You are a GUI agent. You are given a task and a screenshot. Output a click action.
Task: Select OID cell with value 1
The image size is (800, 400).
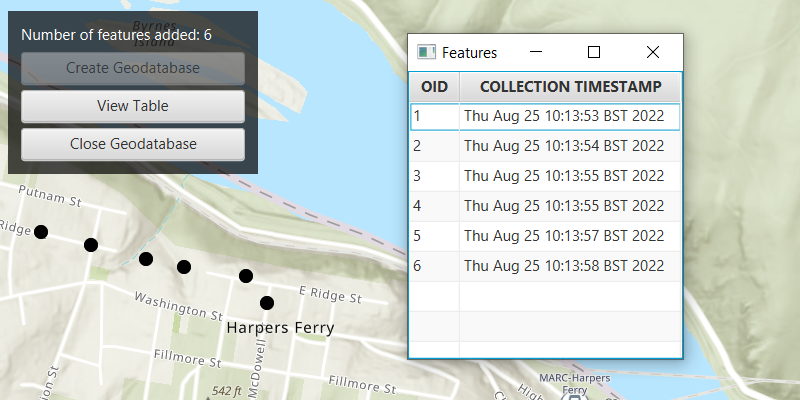tap(435, 116)
